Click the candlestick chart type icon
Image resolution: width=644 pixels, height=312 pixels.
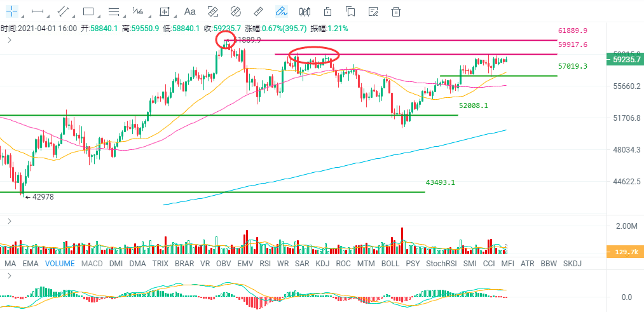pos(305,11)
